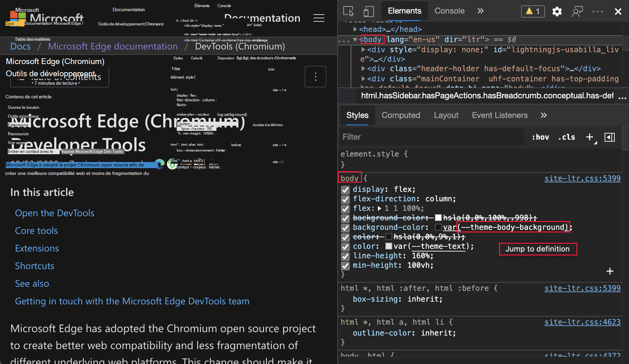Switch to the Console tab
629x364 pixels.
point(450,11)
